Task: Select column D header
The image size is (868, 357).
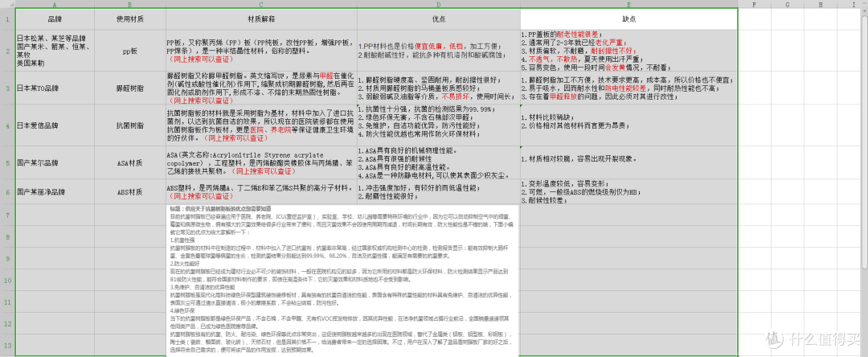Action: click(x=439, y=4)
